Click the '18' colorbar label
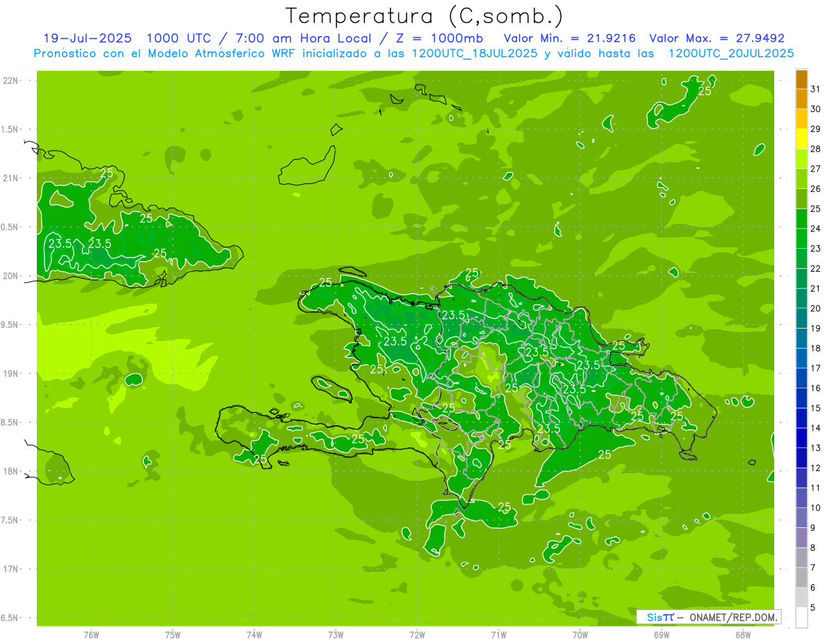Image resolution: width=834 pixels, height=644 pixels. (816, 348)
